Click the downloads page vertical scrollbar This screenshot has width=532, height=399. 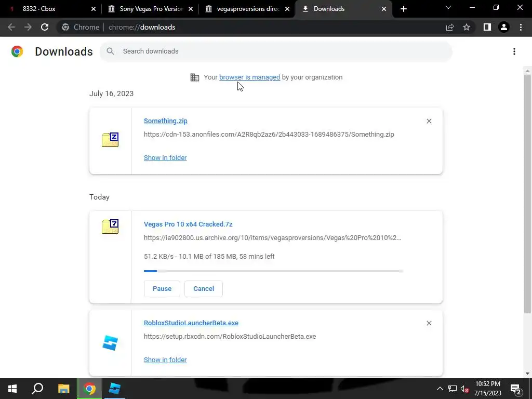click(x=527, y=193)
